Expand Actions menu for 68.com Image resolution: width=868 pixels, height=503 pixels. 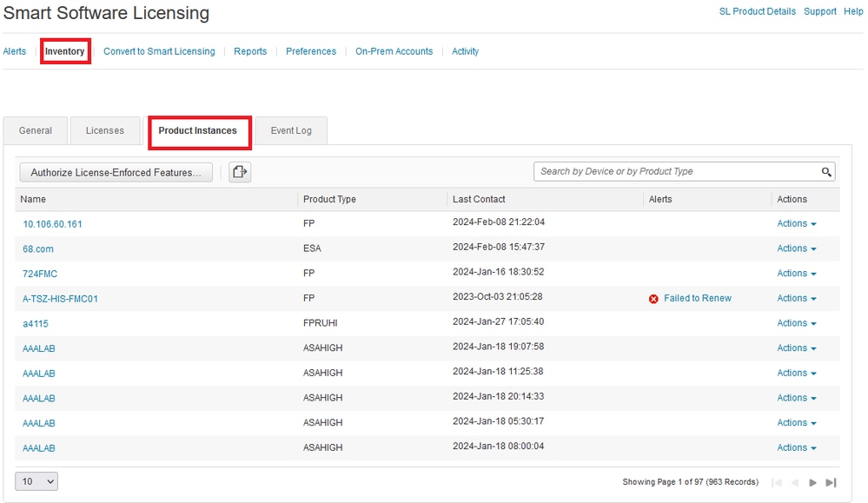point(797,248)
